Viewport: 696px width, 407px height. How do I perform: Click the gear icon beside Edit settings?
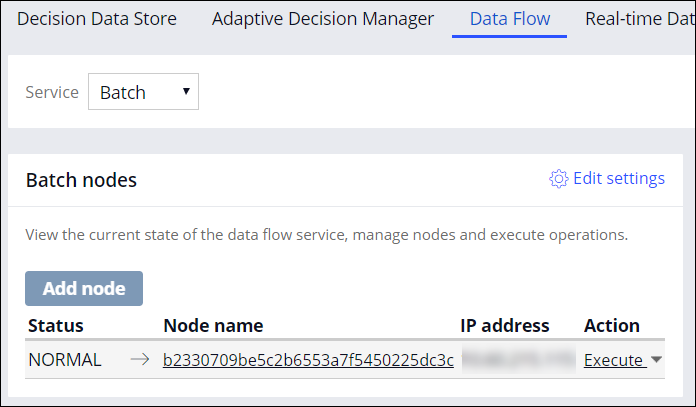[559, 179]
